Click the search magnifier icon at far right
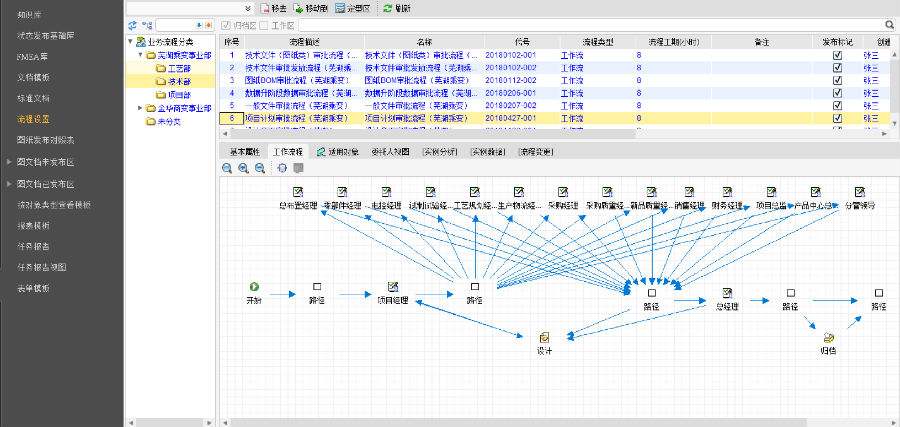The image size is (900, 427). (889, 25)
